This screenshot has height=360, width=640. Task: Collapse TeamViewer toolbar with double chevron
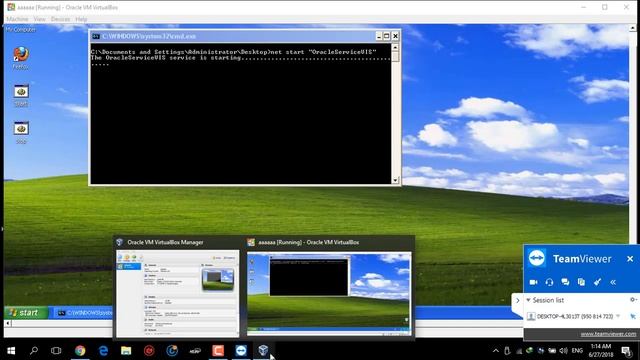coord(613,282)
